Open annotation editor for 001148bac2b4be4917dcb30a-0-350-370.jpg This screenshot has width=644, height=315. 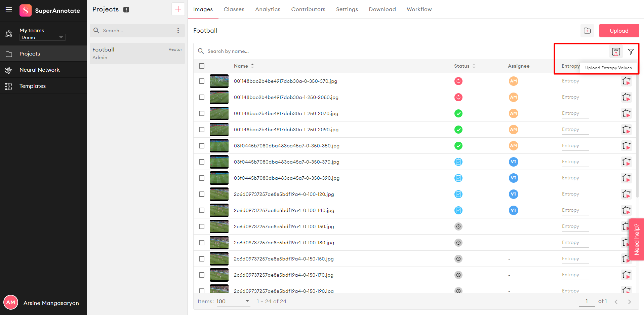626,81
